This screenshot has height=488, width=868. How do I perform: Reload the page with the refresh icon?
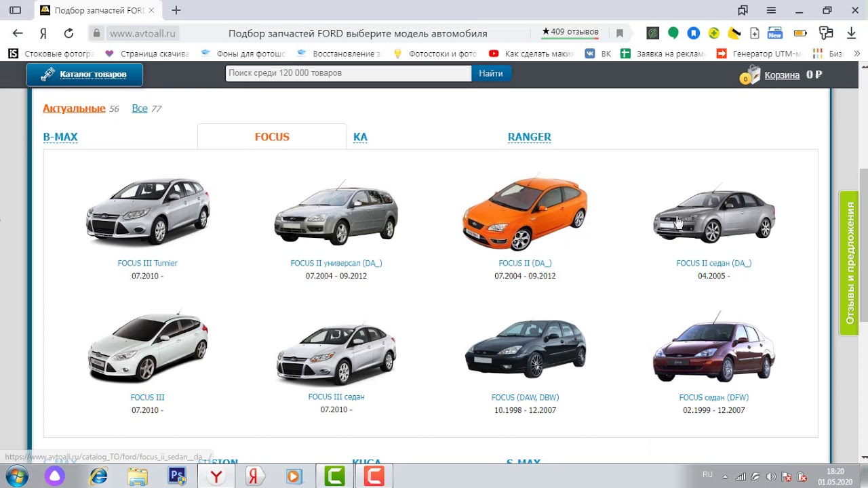(68, 33)
